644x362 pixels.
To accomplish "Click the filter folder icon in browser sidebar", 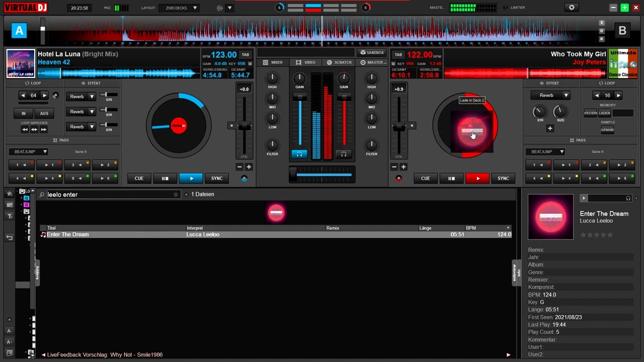I will click(x=9, y=216).
